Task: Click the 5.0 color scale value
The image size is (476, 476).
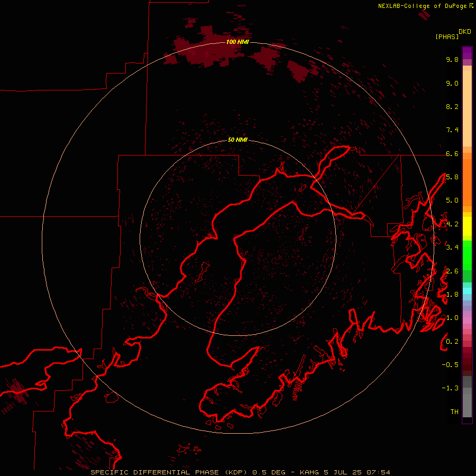Action: (x=452, y=200)
